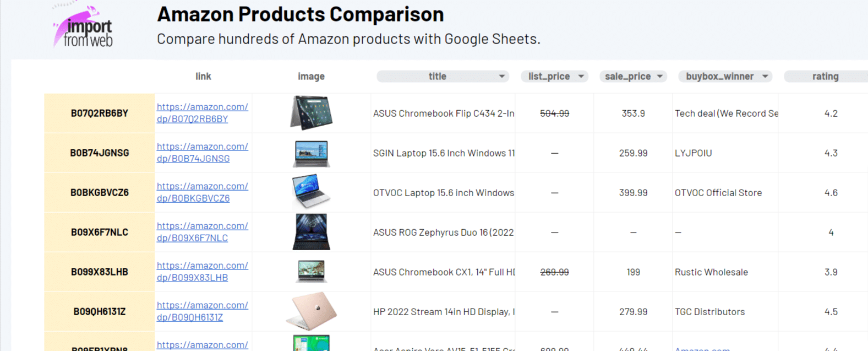This screenshot has height=351, width=868.
Task: Open the B0BKGBVCZ6 product link
Action: [203, 192]
